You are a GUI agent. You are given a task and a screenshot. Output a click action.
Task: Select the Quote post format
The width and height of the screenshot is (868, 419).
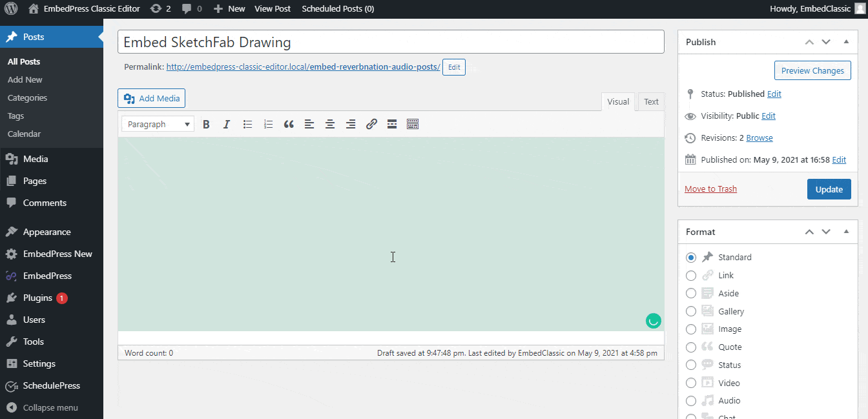tap(691, 347)
